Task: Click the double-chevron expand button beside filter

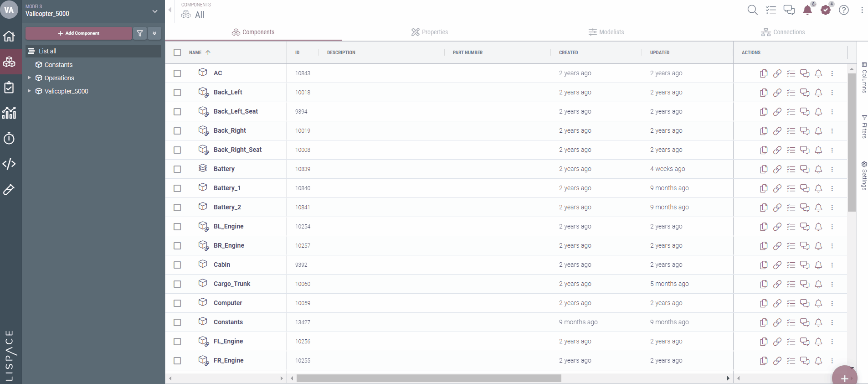Action: click(x=154, y=33)
